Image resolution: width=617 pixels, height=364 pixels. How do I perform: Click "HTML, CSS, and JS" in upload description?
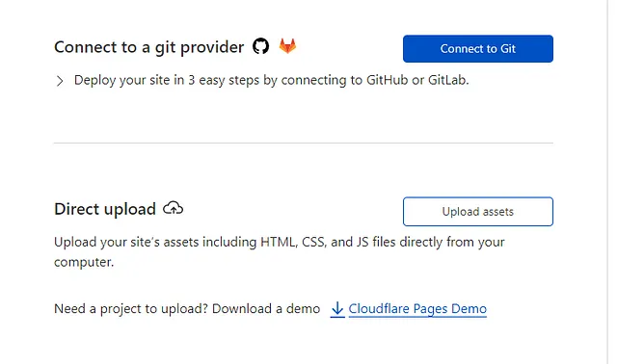pyautogui.click(x=314, y=242)
